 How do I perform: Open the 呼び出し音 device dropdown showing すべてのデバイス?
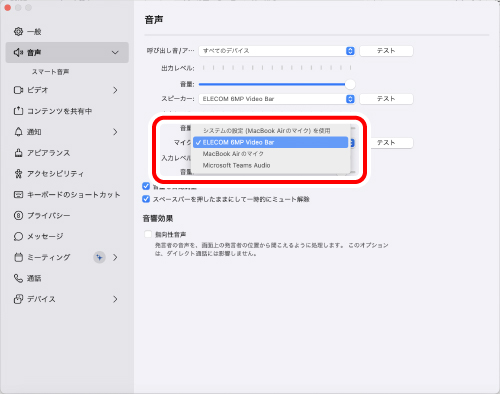(x=277, y=51)
